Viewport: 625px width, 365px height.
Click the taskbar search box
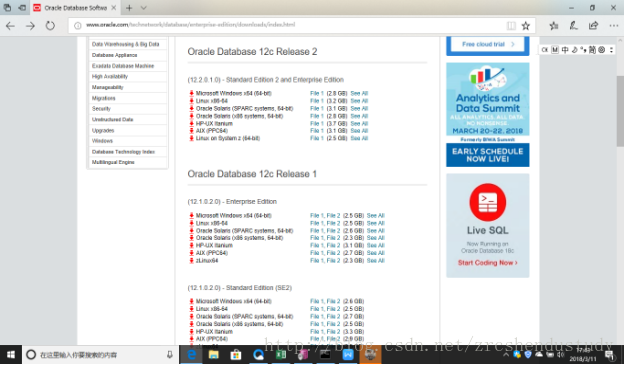tap(101, 355)
